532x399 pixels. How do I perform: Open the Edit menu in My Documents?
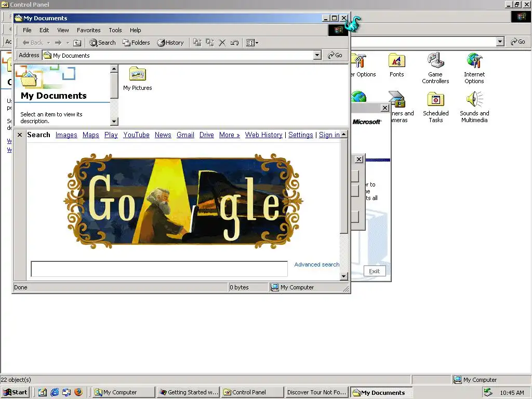pyautogui.click(x=44, y=30)
